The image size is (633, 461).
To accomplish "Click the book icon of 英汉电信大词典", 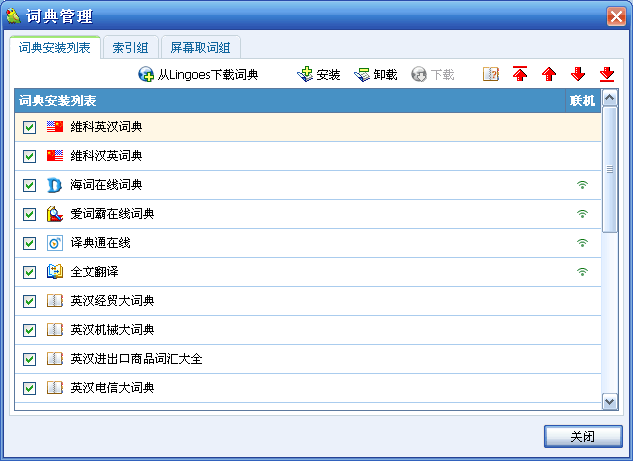I will click(x=54, y=388).
